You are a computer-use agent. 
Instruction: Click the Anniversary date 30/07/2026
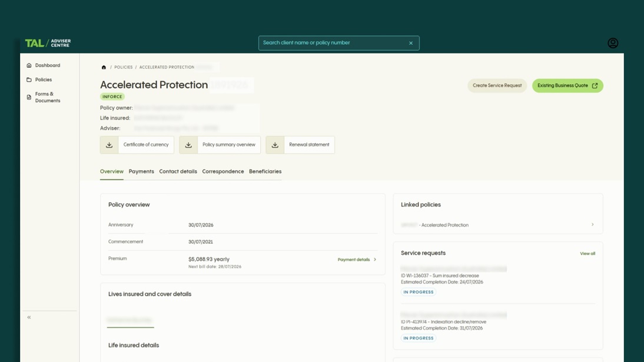pos(201,225)
